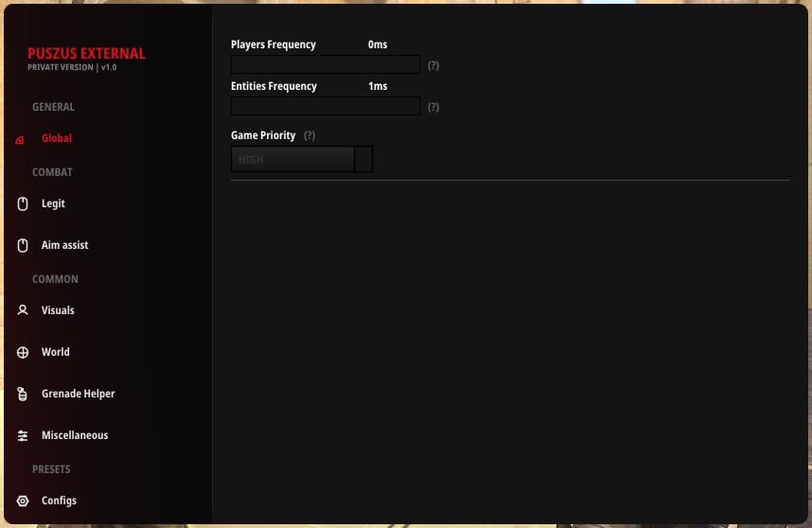Click the crosshair globe icon beside World
Image resolution: width=812 pixels, height=528 pixels.
(x=23, y=352)
